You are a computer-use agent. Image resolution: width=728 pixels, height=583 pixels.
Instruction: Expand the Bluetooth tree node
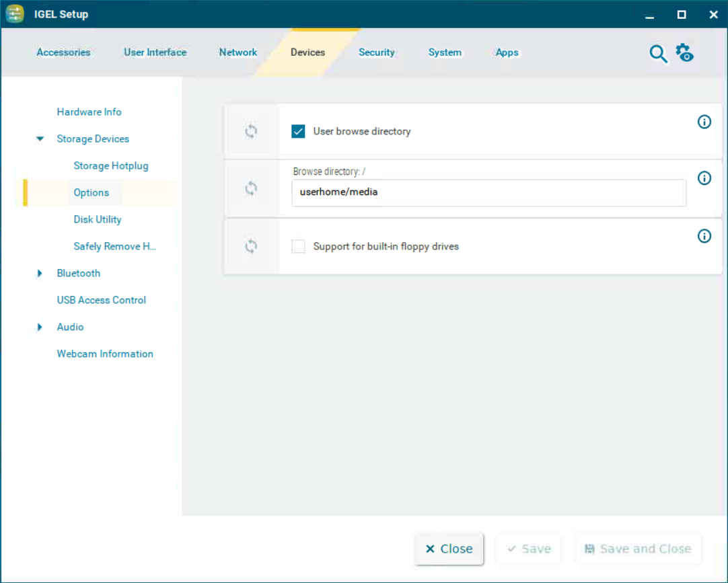coord(40,274)
